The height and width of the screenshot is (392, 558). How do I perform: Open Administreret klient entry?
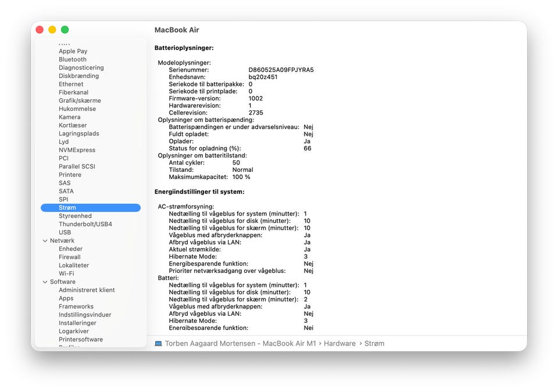[x=87, y=290]
